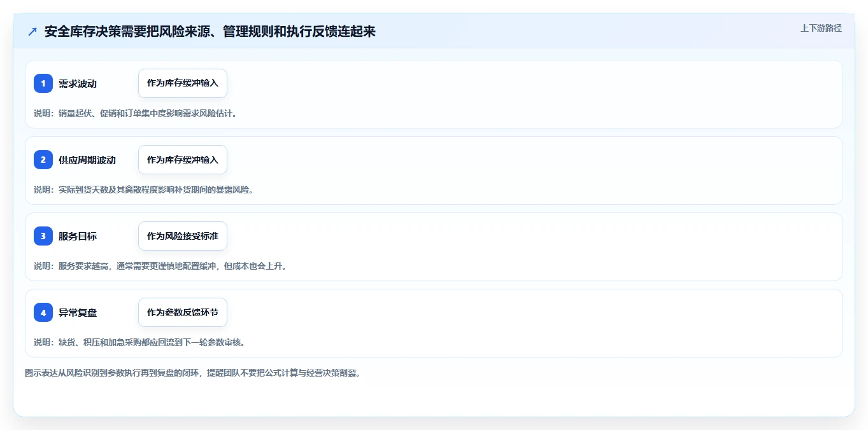Viewport: 868px width, 430px height.
Task: Click the 作为参数反馈环节 button
Action: click(x=183, y=312)
